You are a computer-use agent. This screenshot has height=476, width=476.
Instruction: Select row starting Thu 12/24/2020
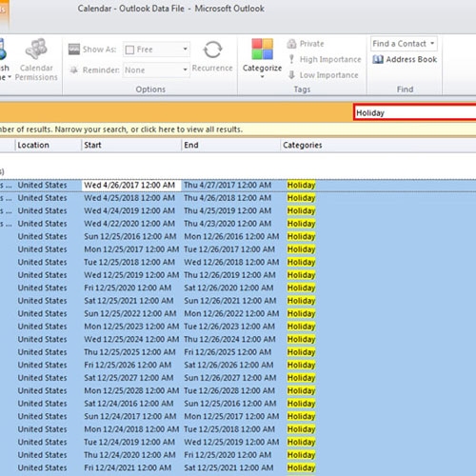(x=238, y=455)
